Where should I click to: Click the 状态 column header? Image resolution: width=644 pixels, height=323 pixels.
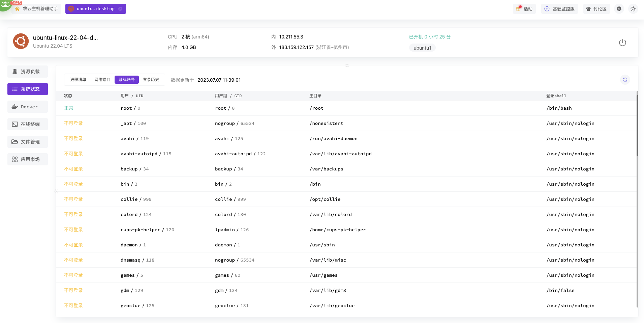[68, 96]
